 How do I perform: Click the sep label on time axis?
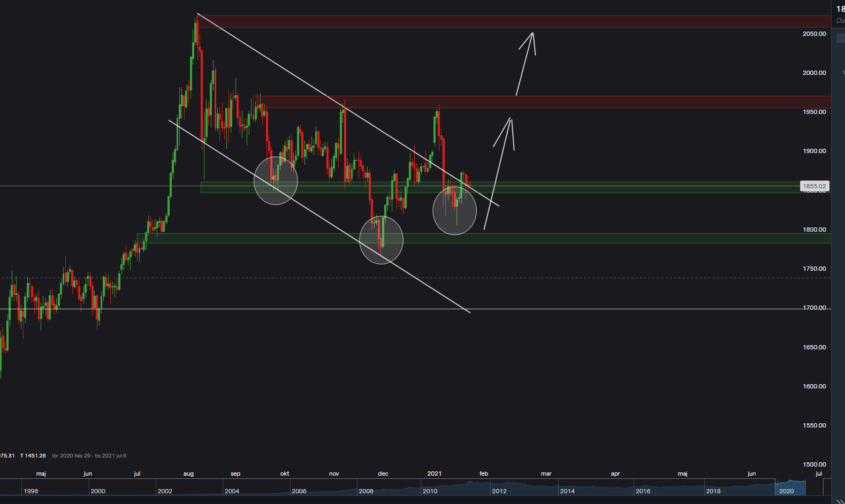[235, 474]
